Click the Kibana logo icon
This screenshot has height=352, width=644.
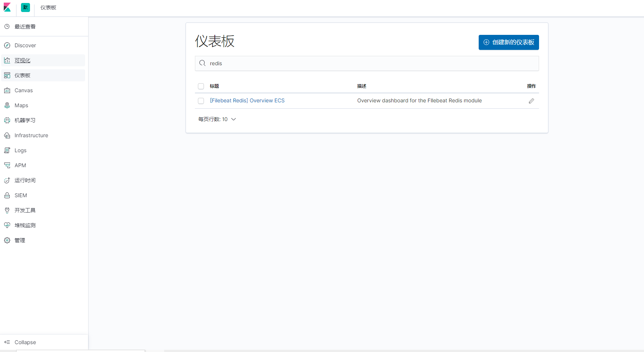[x=7, y=7]
